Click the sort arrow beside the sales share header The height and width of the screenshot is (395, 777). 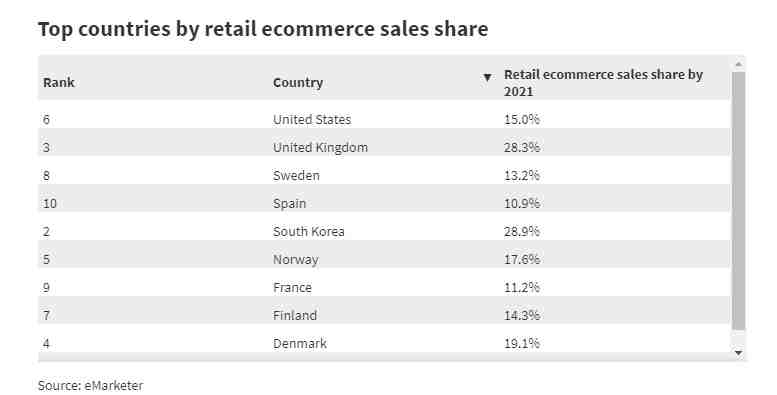[487, 77]
